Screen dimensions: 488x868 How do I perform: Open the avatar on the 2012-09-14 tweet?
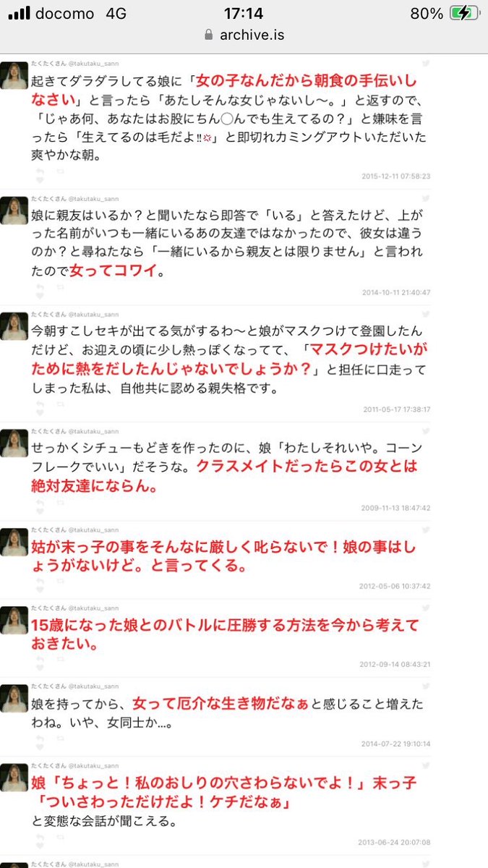tap(14, 621)
